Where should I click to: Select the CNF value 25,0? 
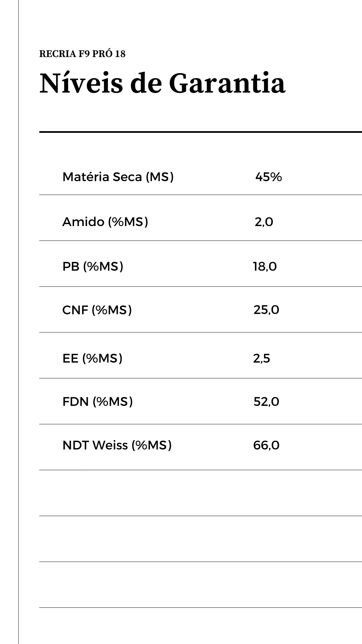click(266, 310)
